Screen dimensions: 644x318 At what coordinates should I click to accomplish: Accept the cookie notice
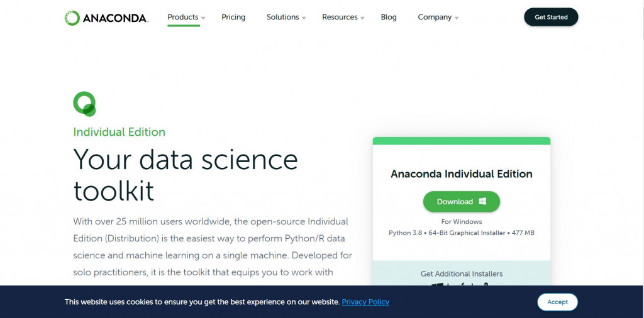coord(557,302)
